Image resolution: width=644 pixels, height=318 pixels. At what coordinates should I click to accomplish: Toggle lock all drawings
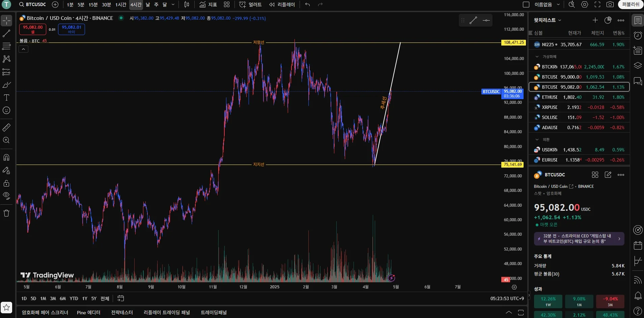point(6,183)
